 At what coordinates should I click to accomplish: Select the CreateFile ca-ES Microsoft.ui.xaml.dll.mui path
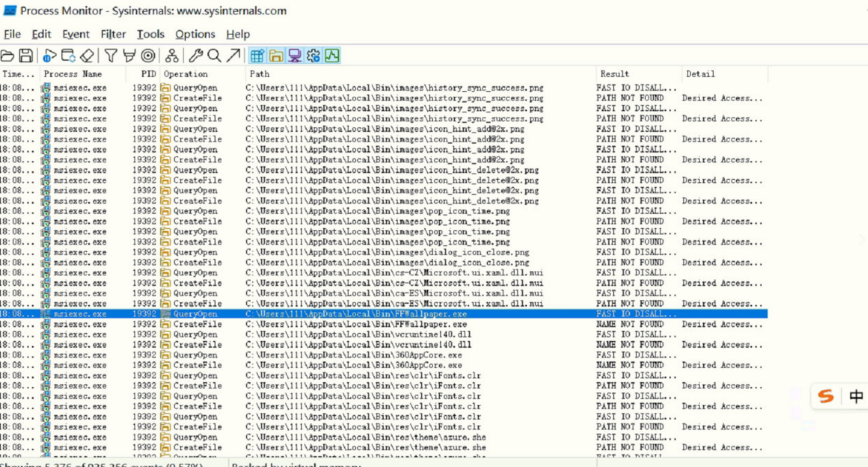(394, 304)
